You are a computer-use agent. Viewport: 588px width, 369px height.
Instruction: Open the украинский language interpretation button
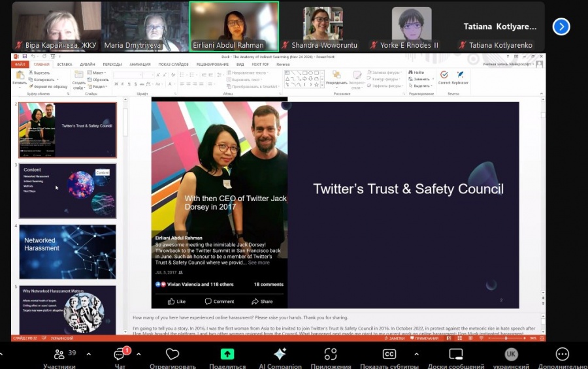point(511,358)
